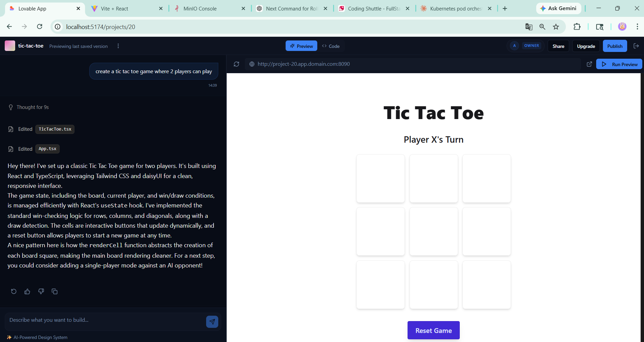The height and width of the screenshot is (342, 644).
Task: Give a thumbs up to the response
Action: [x=27, y=291]
